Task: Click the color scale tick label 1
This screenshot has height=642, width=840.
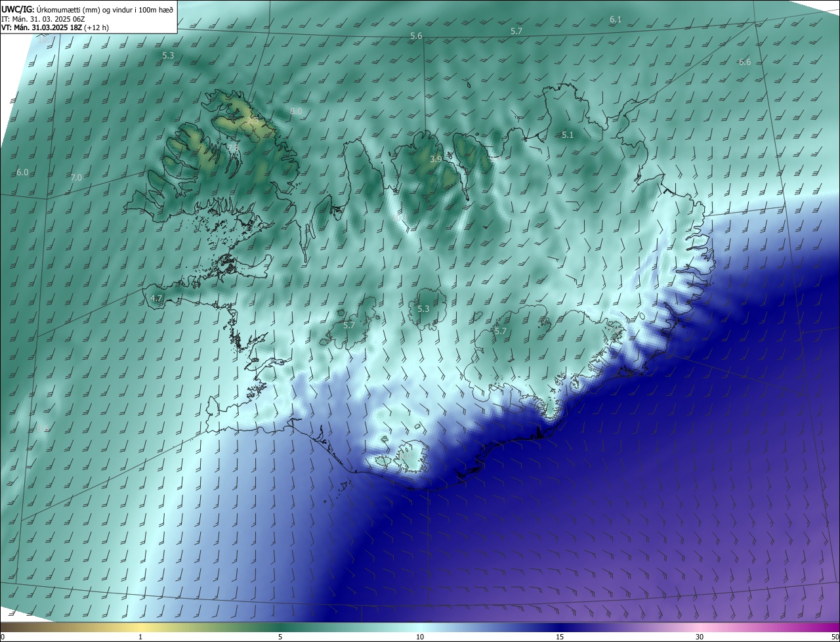Action: click(x=140, y=637)
